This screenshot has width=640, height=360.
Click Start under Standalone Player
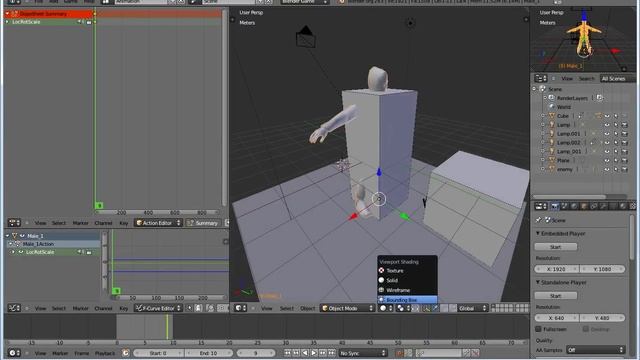(x=556, y=296)
